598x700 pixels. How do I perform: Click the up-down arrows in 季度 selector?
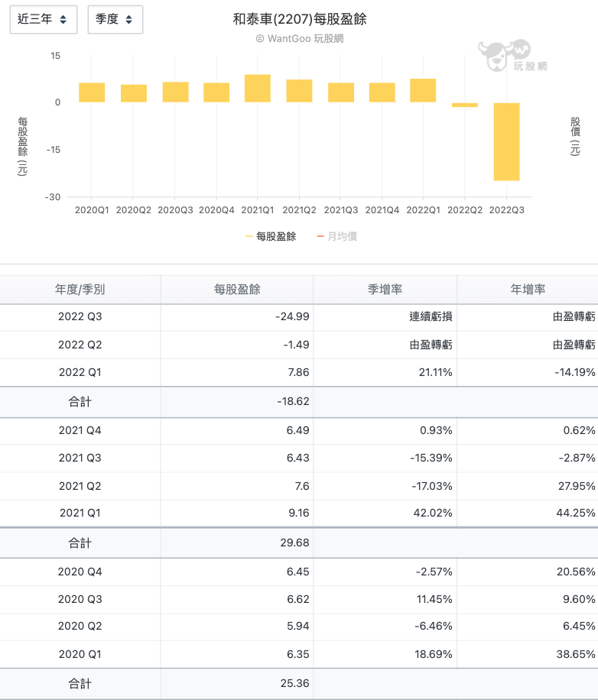pyautogui.click(x=128, y=20)
